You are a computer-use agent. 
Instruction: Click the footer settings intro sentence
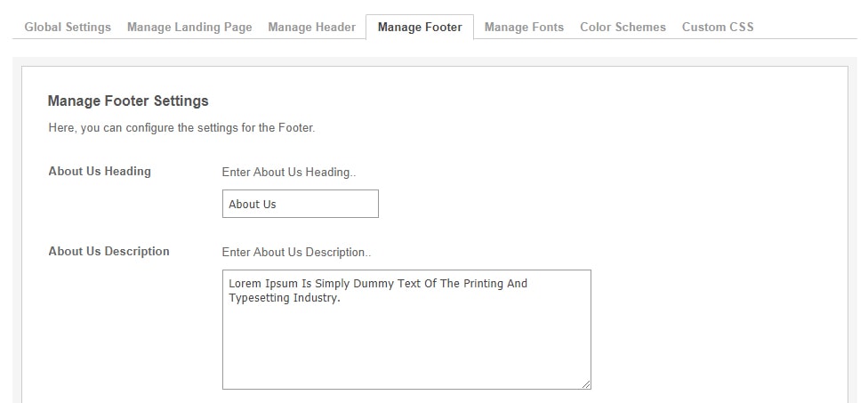pyautogui.click(x=181, y=127)
